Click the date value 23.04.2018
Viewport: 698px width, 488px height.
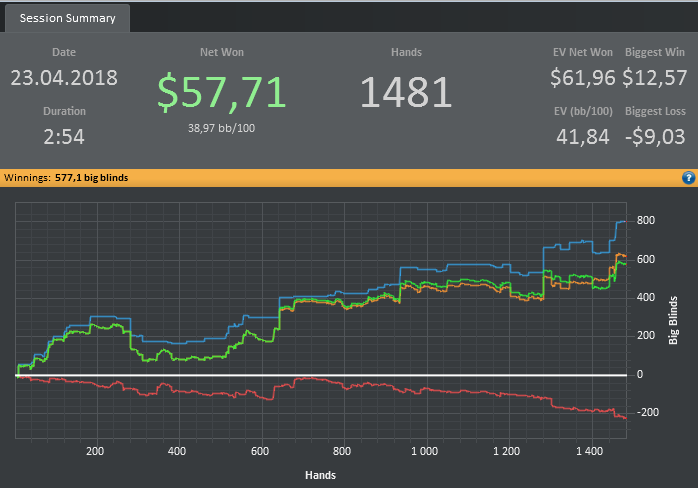pos(64,78)
